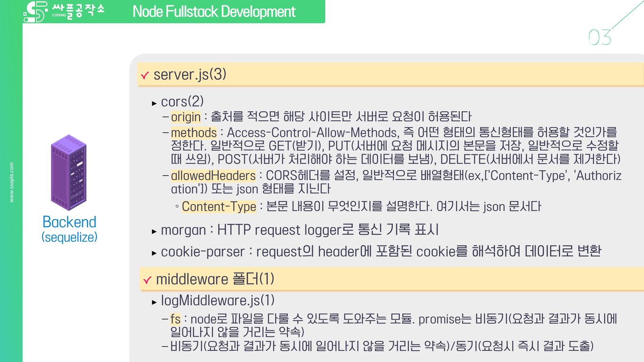
Task: Select the highlighted fs keyword
Action: point(174,319)
